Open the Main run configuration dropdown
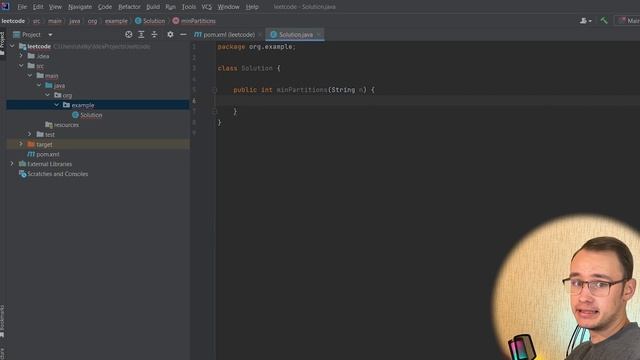This screenshot has height=360, width=640. tap(629, 20)
